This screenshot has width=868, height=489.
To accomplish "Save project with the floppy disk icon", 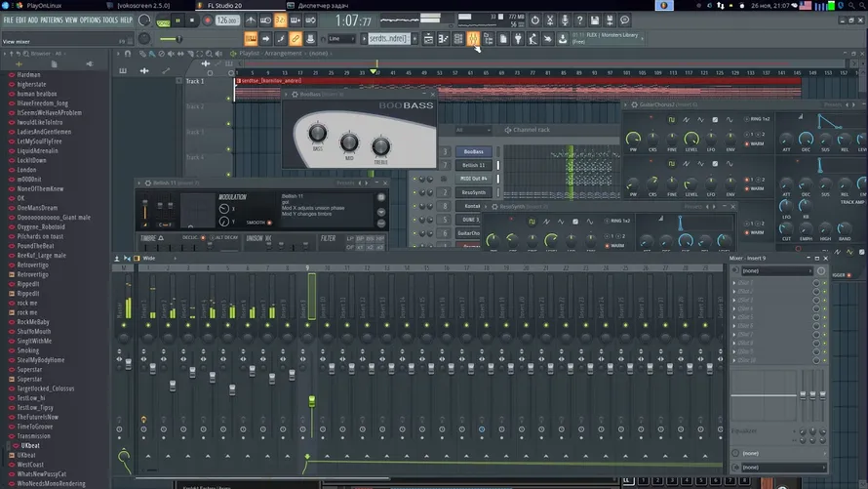I will click(x=595, y=20).
